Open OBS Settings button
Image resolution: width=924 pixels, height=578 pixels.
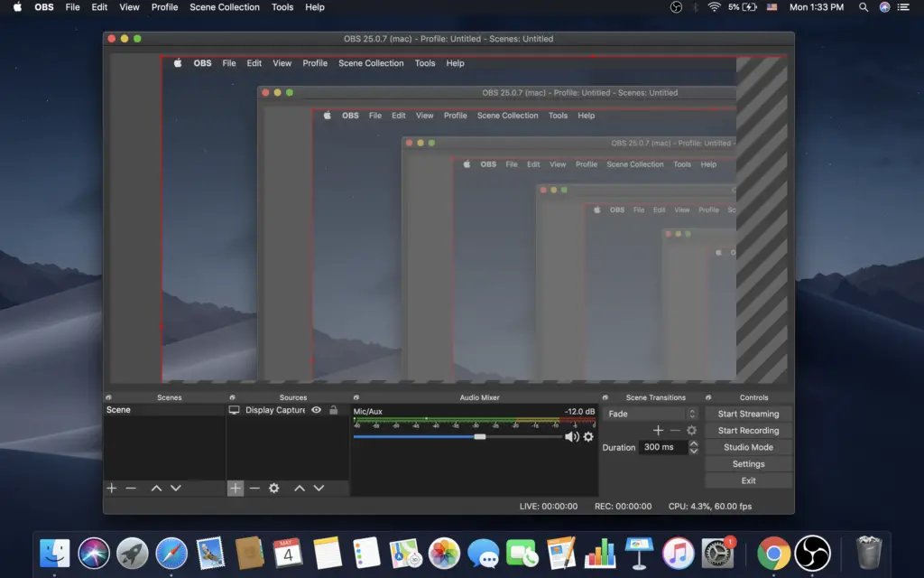[x=748, y=463]
